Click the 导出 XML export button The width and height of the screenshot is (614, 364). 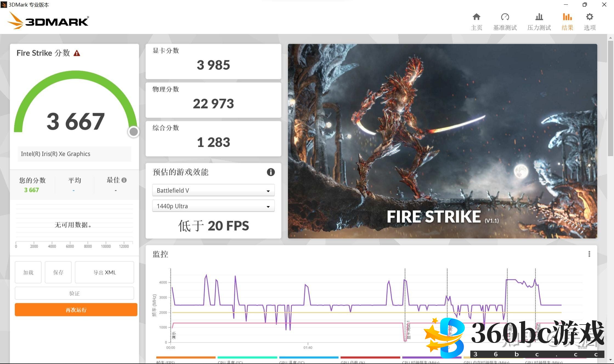104,272
